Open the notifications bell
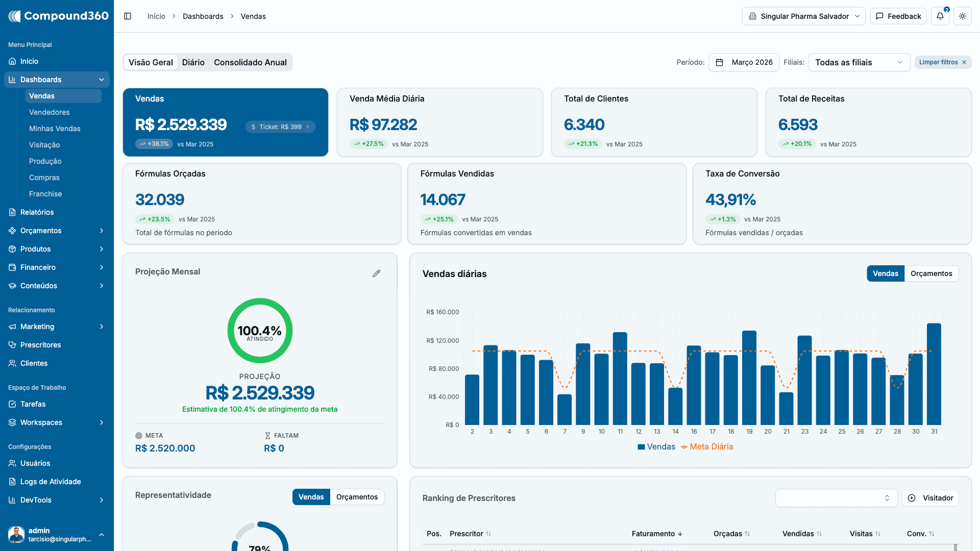980x551 pixels. point(940,16)
